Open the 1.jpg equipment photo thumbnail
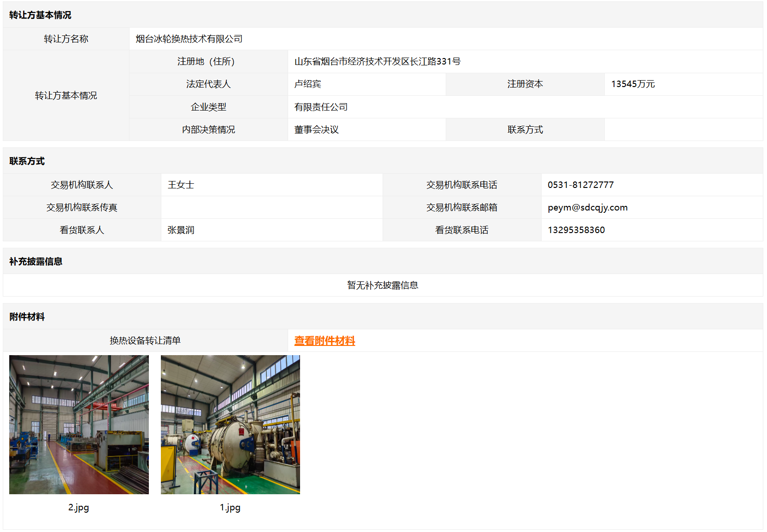The height and width of the screenshot is (532, 767). point(230,424)
